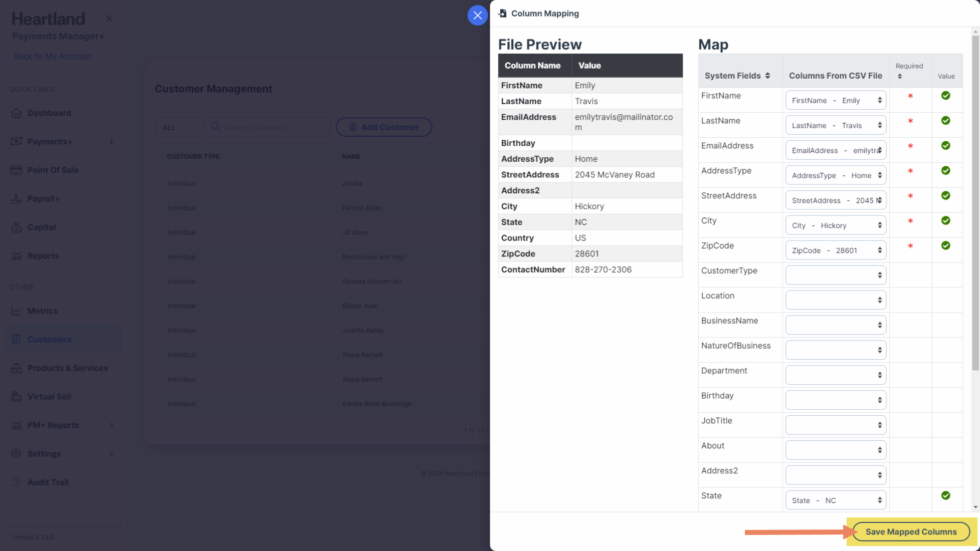
Task: Open the empty CustomerType mapping dropdown
Action: 836,275
